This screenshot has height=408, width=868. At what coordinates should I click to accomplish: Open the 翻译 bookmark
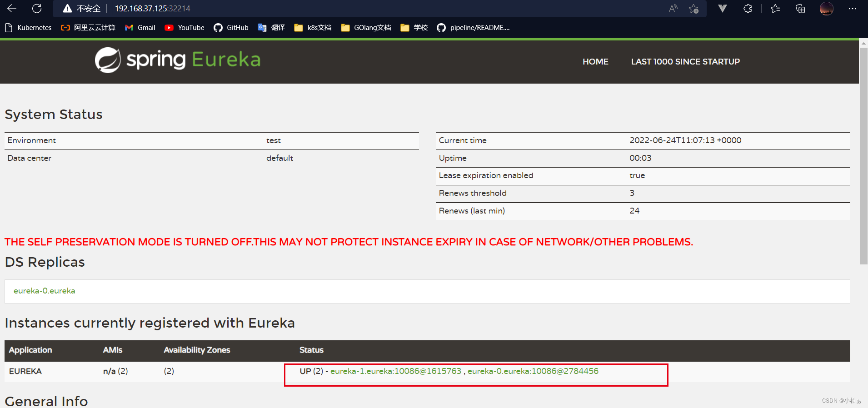tap(271, 28)
